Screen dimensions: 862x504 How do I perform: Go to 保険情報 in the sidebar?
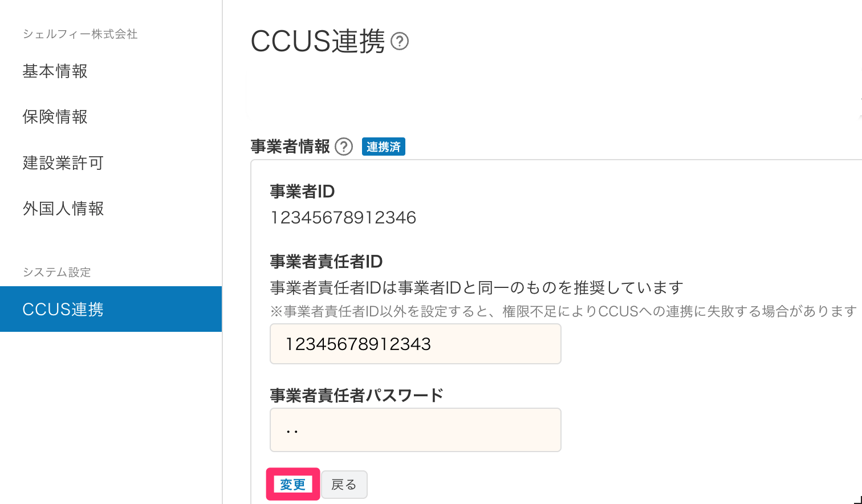55,117
